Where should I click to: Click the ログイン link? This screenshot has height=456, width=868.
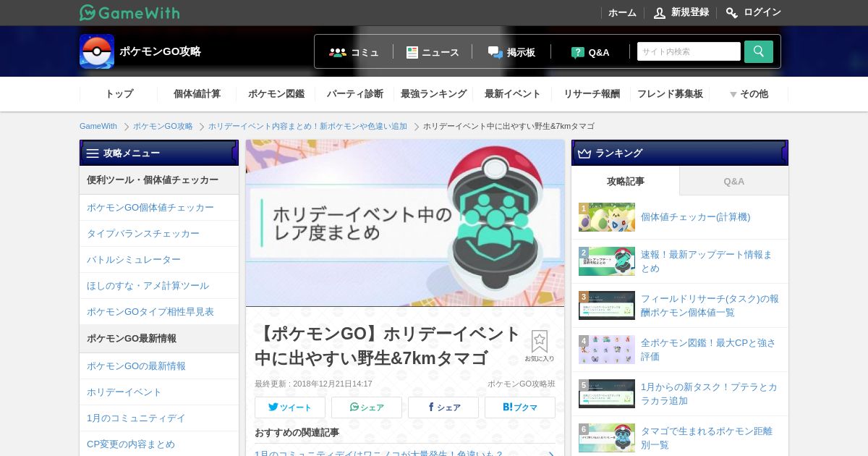point(762,12)
